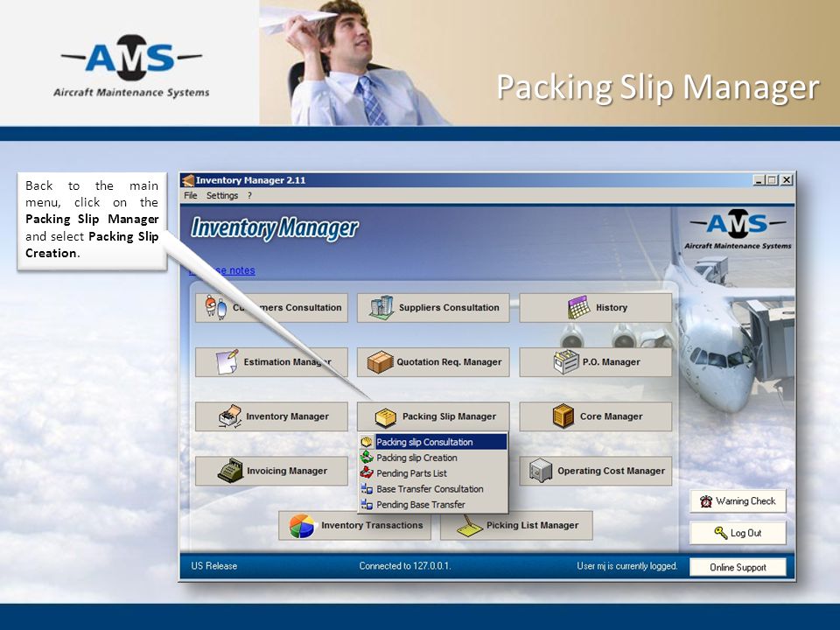Click the Inventory Manager title bar app icon
Viewport: 840px width, 630px height.
click(187, 180)
